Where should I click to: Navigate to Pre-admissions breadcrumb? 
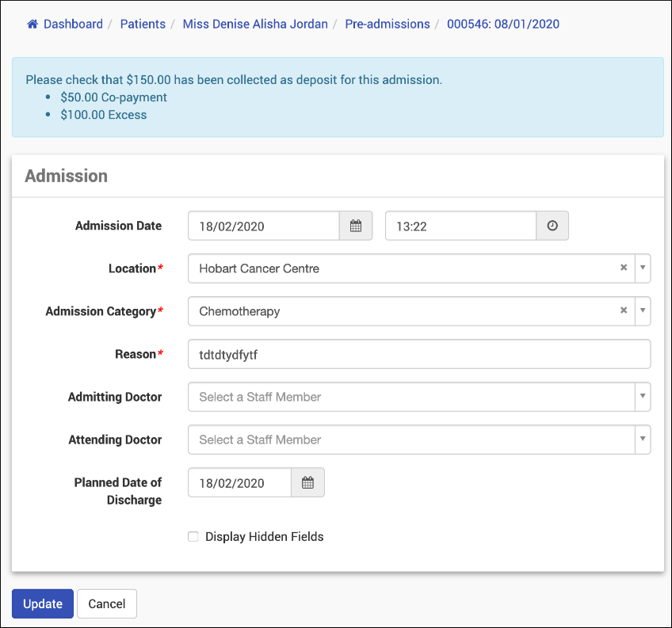388,24
